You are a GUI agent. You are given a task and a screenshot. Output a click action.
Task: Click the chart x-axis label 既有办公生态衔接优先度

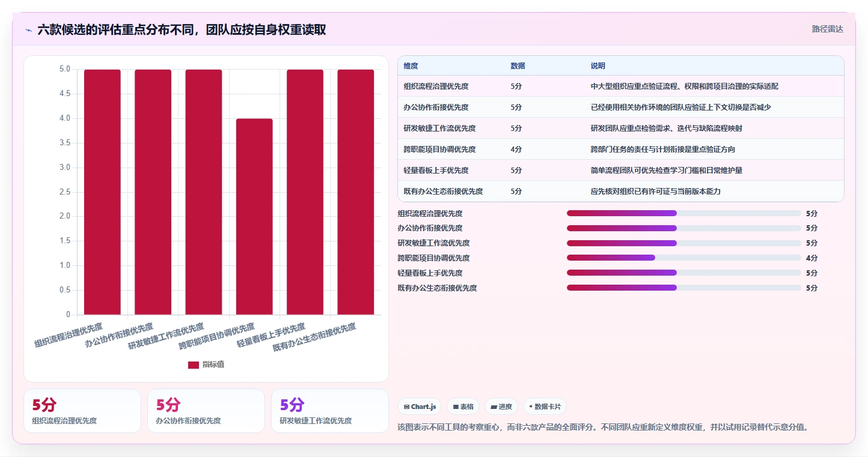pos(314,337)
